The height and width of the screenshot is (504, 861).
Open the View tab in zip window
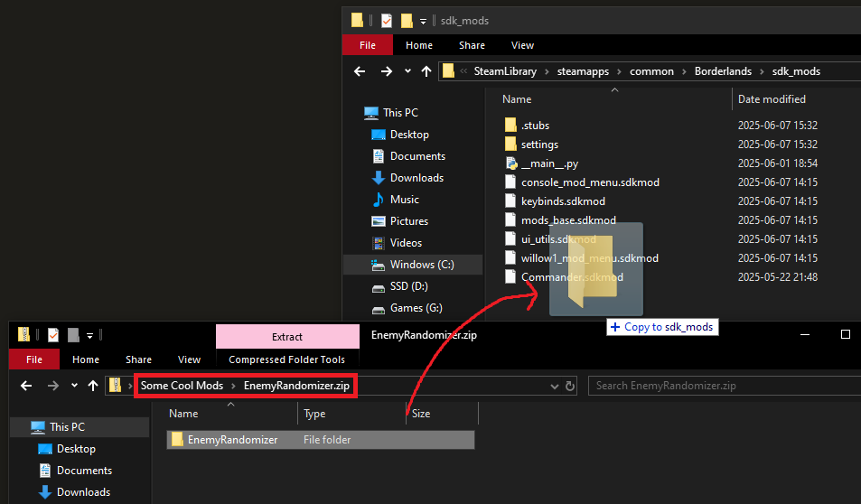tap(189, 359)
